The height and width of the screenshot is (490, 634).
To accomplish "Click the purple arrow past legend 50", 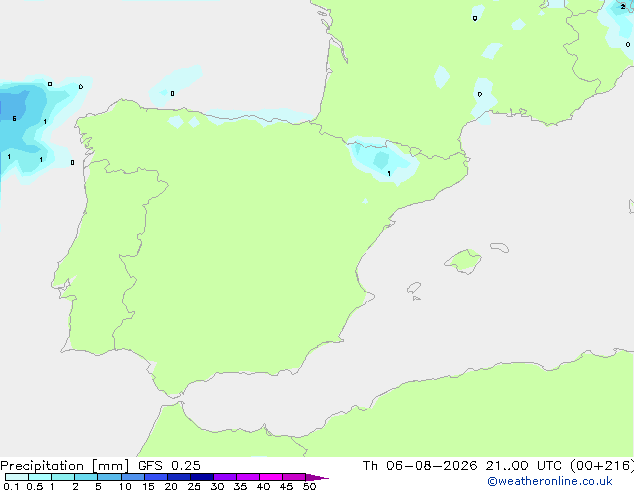I will [x=317, y=477].
